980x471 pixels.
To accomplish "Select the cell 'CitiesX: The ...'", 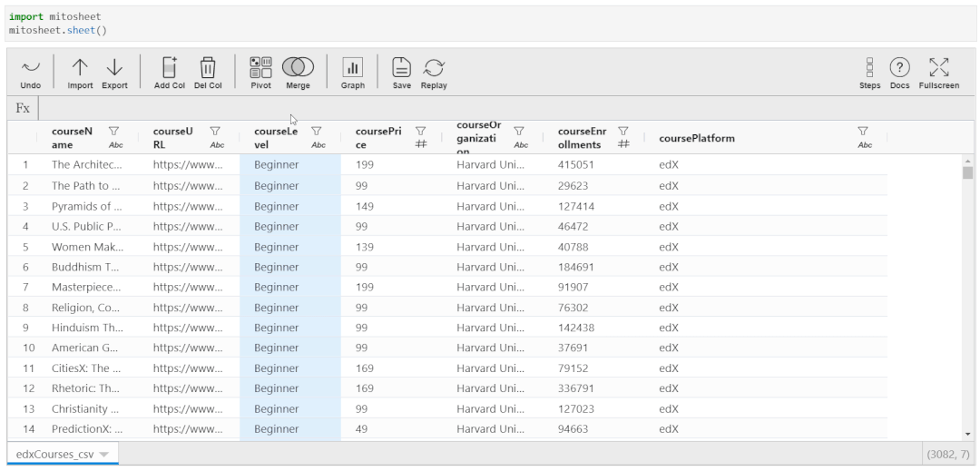I will point(87,368).
